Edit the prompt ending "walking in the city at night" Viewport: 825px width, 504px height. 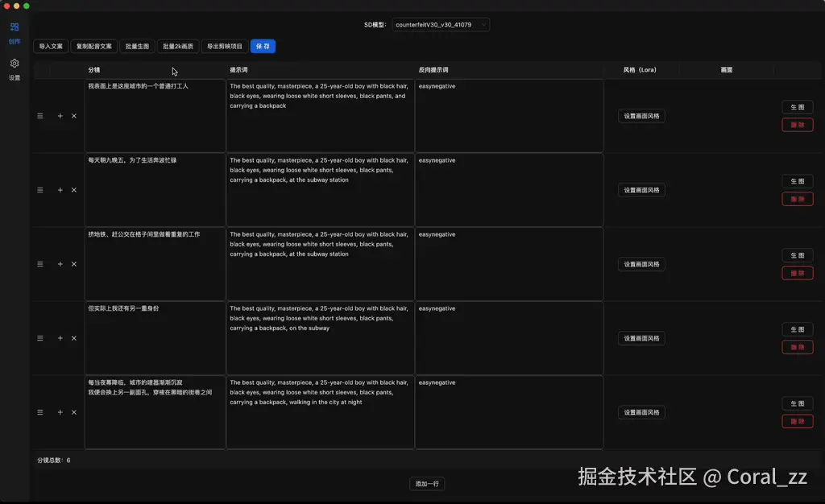pos(321,412)
